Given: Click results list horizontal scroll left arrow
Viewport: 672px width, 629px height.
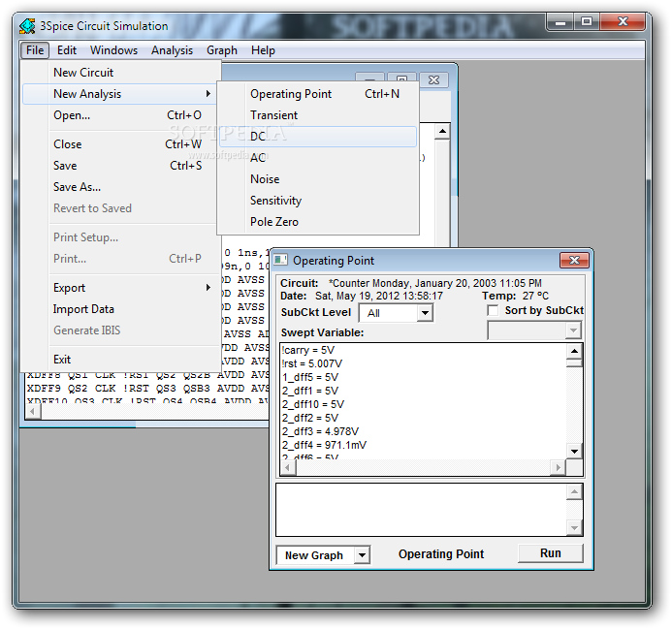Looking at the screenshot, I should coord(288,467).
